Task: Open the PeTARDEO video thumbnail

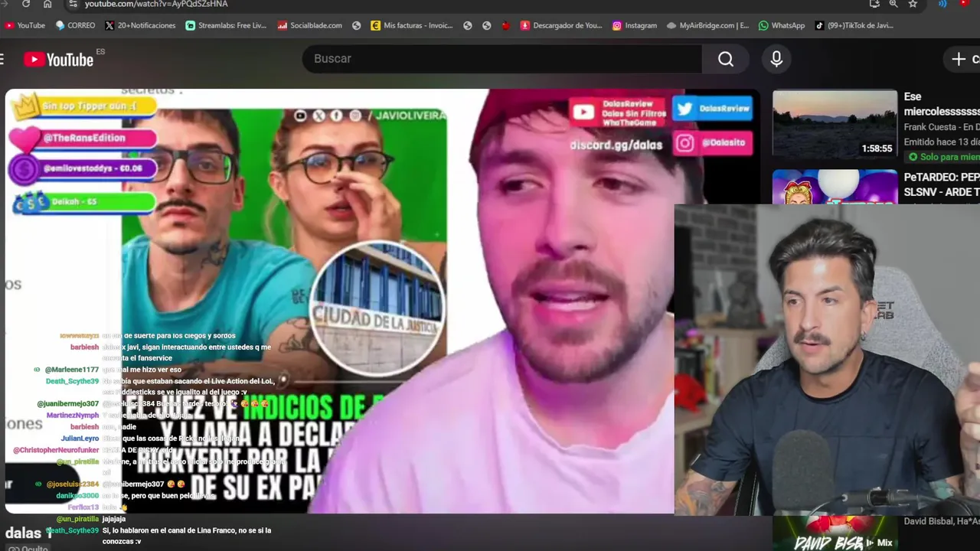Action: pyautogui.click(x=835, y=187)
